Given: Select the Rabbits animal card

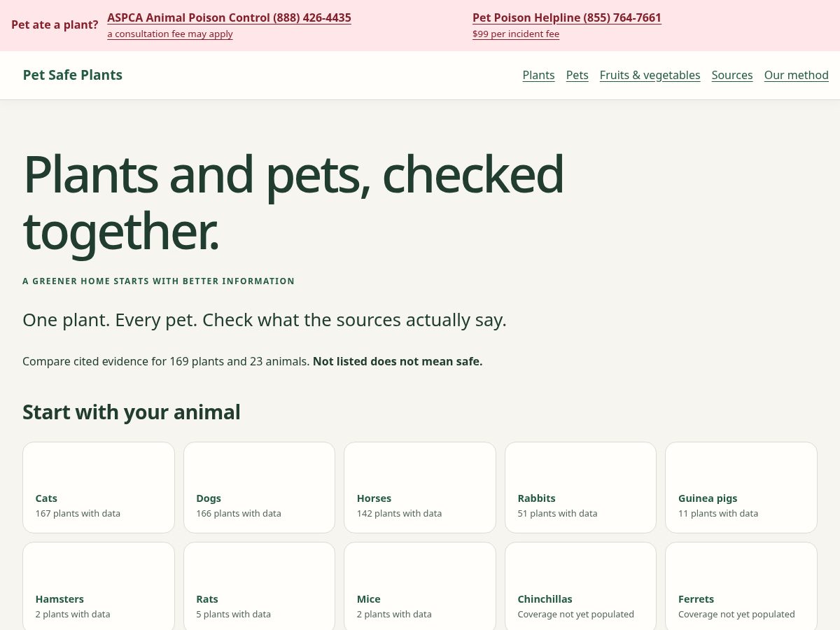Looking at the screenshot, I should pyautogui.click(x=580, y=487).
